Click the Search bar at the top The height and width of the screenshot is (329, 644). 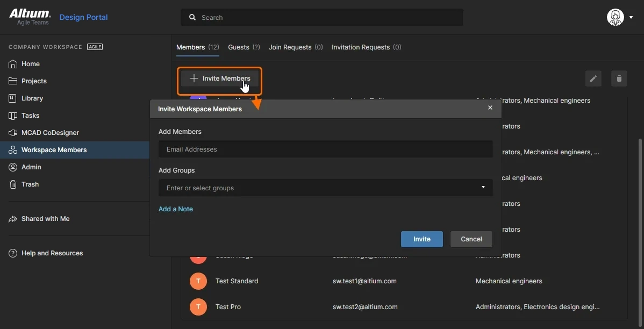(x=322, y=17)
